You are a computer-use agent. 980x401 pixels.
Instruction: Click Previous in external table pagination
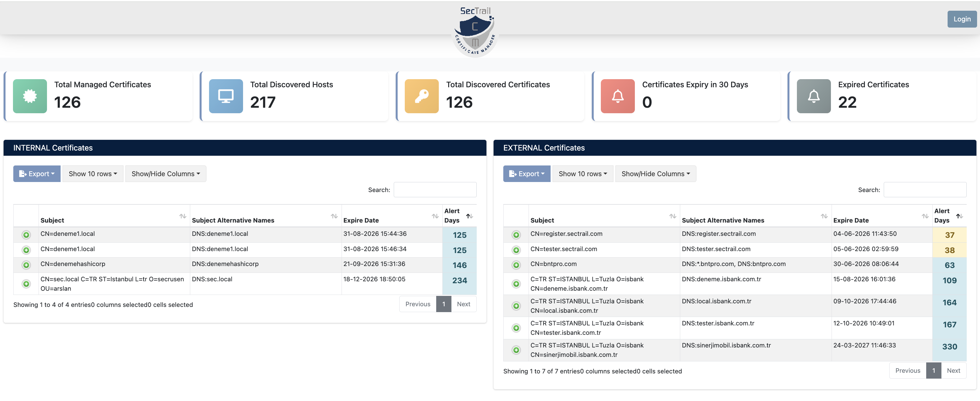click(x=908, y=371)
